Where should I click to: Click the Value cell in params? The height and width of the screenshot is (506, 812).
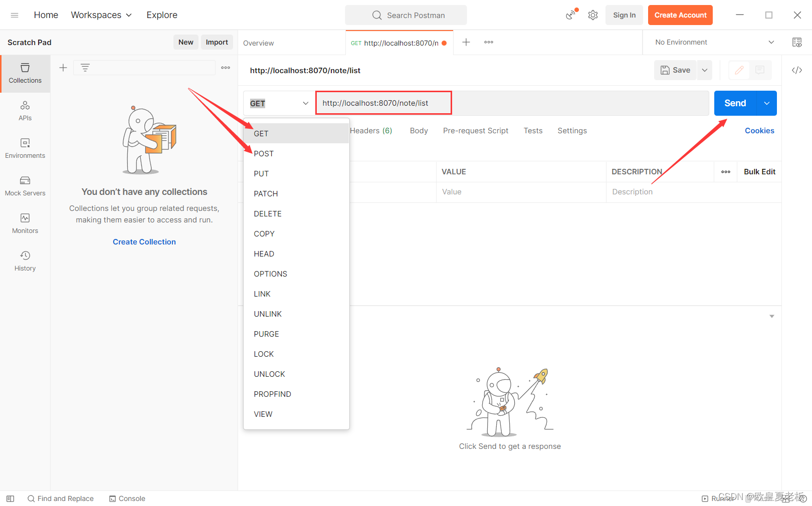(x=521, y=192)
